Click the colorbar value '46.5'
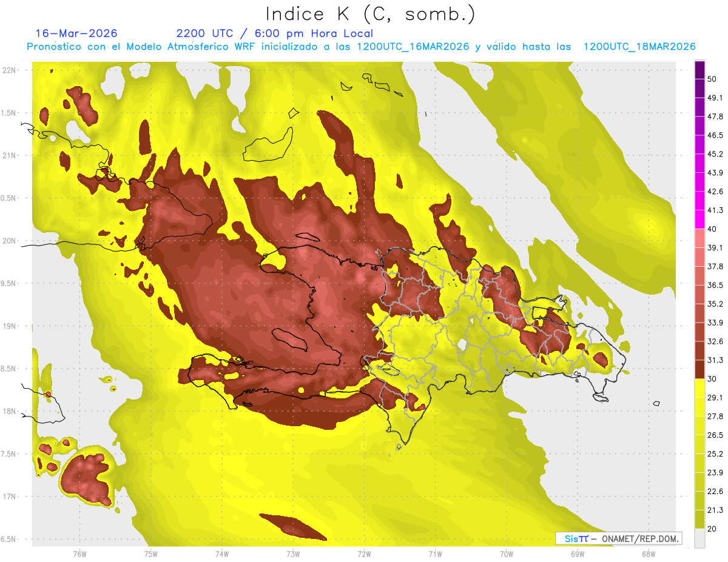The image size is (728, 562). (715, 135)
